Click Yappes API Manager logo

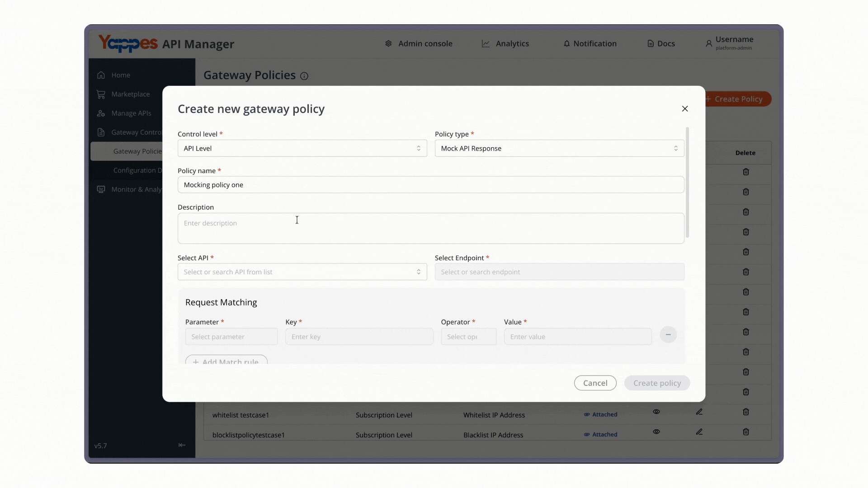coord(166,44)
